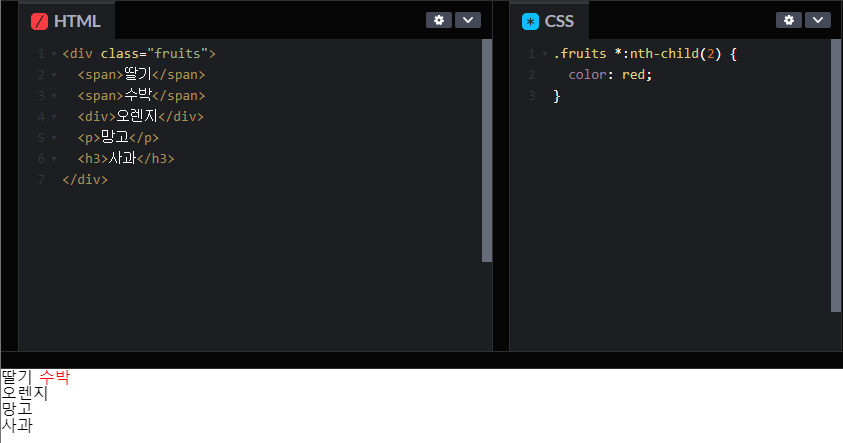
Task: Click HTML line number 7
Action: 41,180
